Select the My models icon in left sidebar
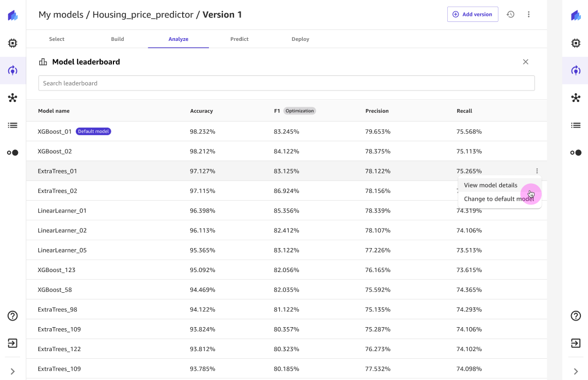 (x=13, y=70)
